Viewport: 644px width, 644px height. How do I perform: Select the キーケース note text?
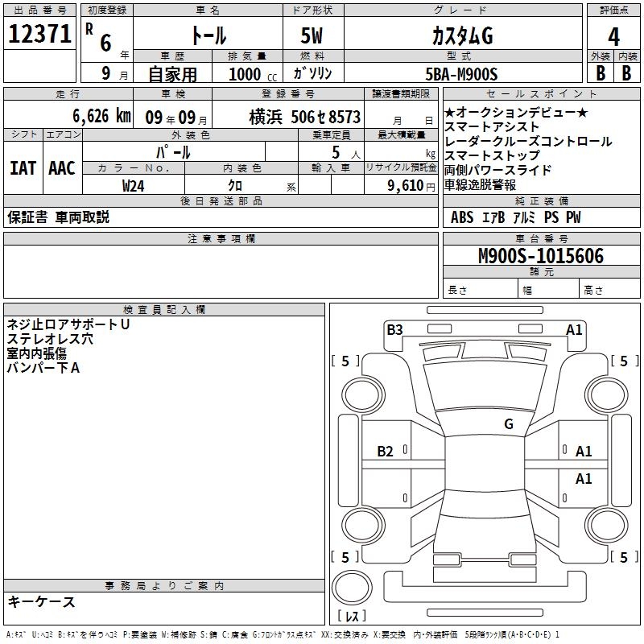point(42,601)
